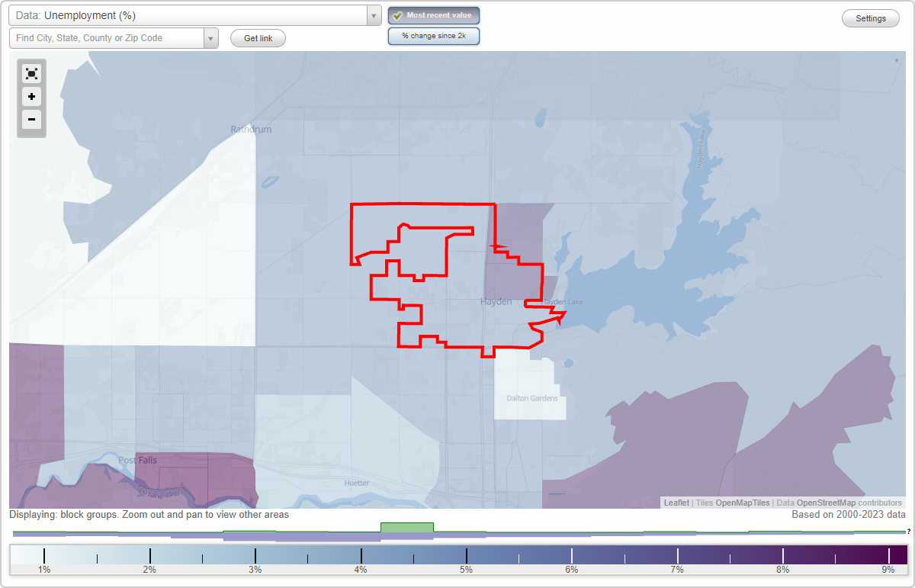Click the 'Based on 2000-2023 data' text
Viewport: 915px width, 588px height.
[848, 515]
